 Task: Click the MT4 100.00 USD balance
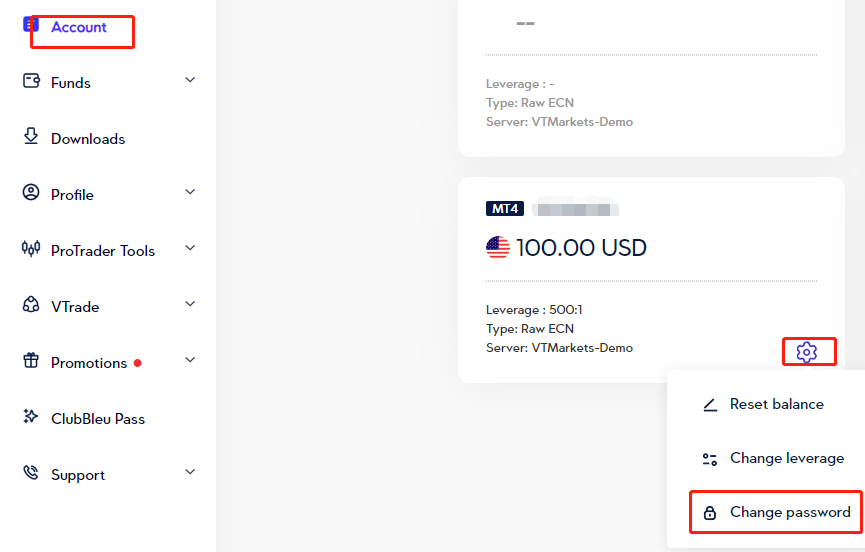(x=581, y=247)
